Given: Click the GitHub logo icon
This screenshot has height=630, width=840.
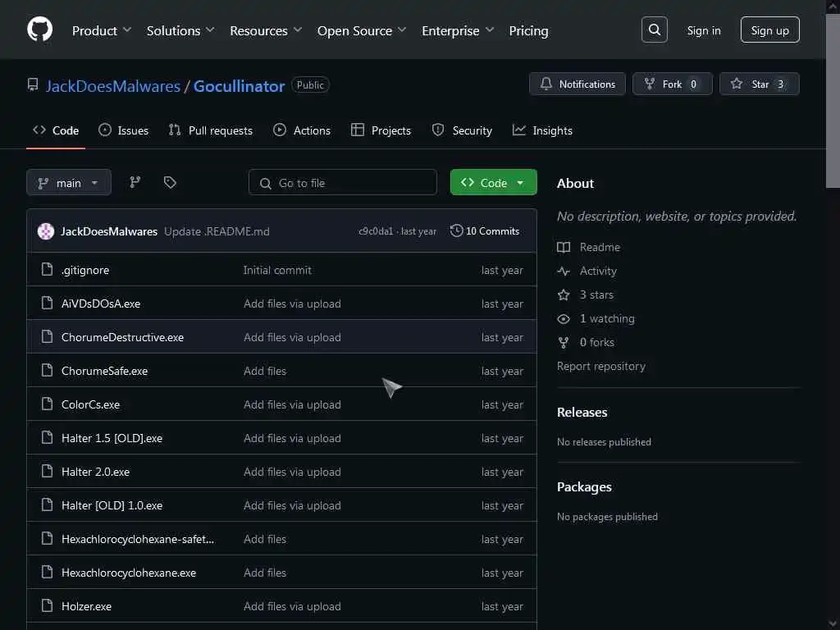Looking at the screenshot, I should tap(39, 30).
